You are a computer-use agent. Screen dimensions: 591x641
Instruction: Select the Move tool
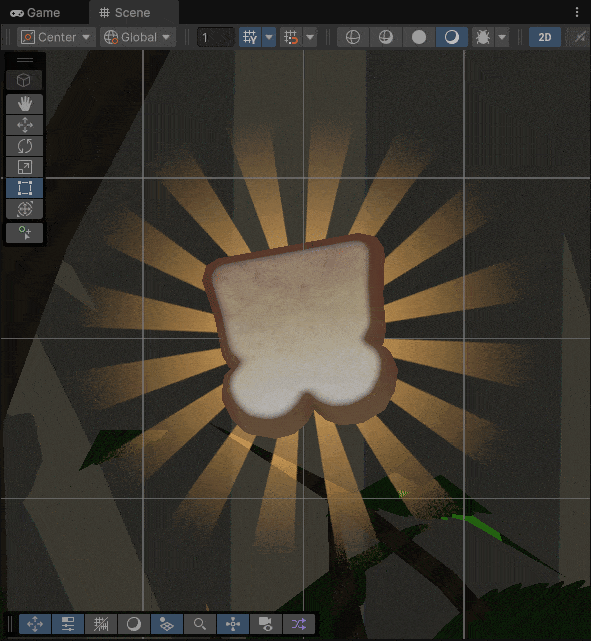click(x=25, y=125)
